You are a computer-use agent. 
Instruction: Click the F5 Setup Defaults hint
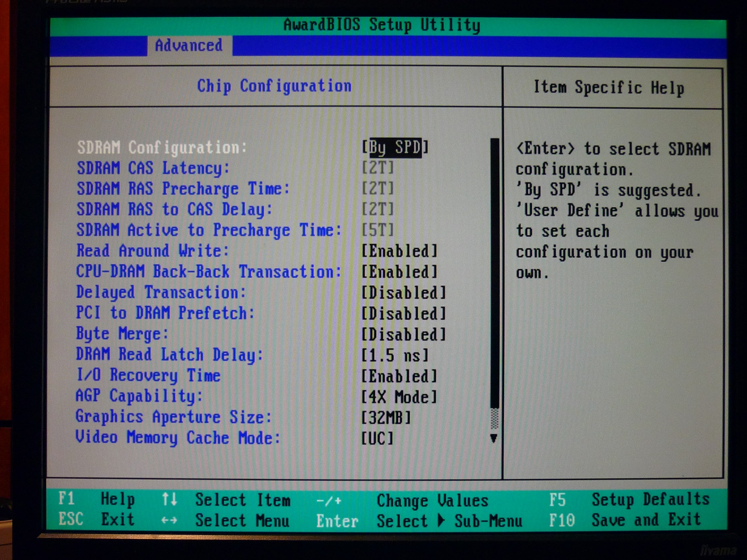[629, 500]
